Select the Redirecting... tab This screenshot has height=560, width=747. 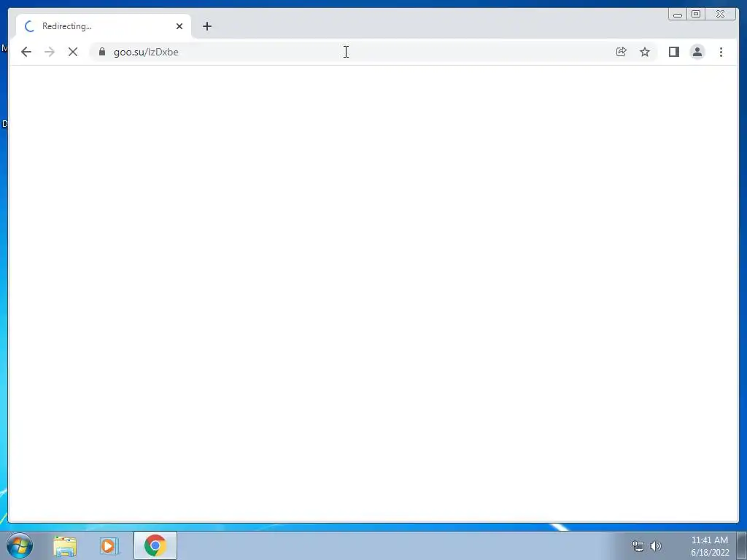[104, 26]
